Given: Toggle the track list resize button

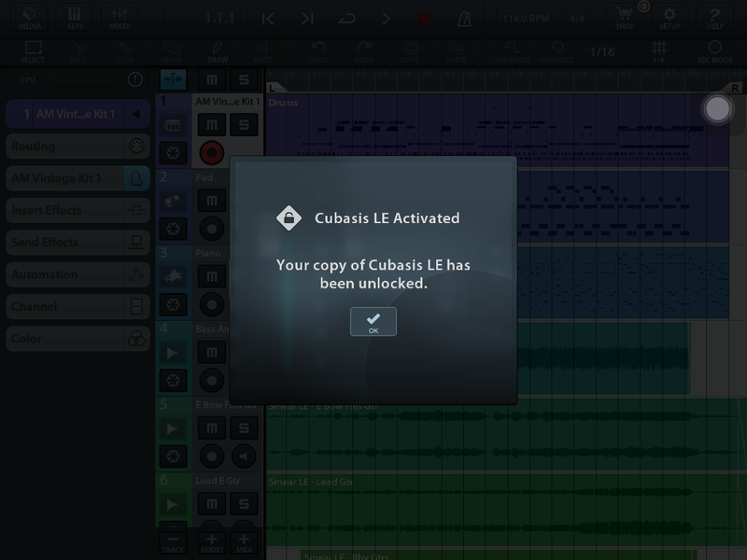Looking at the screenshot, I should (173, 79).
